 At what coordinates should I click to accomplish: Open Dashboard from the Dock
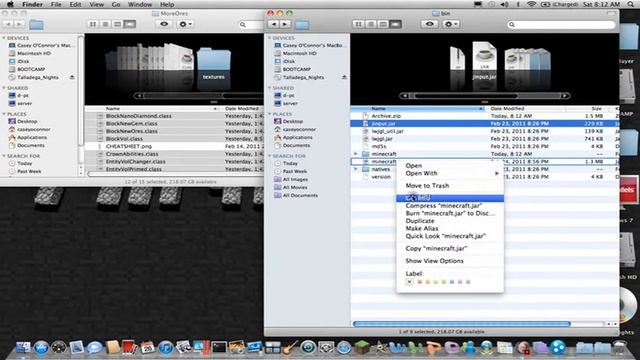[x=58, y=348]
